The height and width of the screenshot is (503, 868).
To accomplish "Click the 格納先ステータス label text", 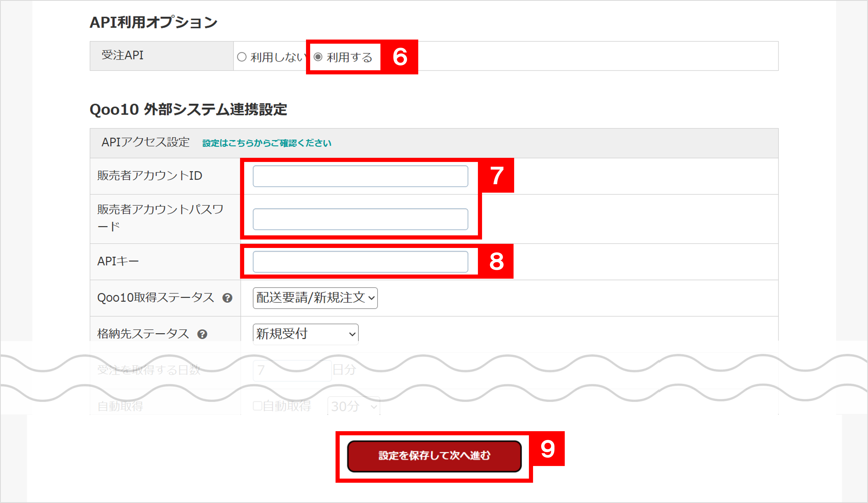I will (x=143, y=334).
